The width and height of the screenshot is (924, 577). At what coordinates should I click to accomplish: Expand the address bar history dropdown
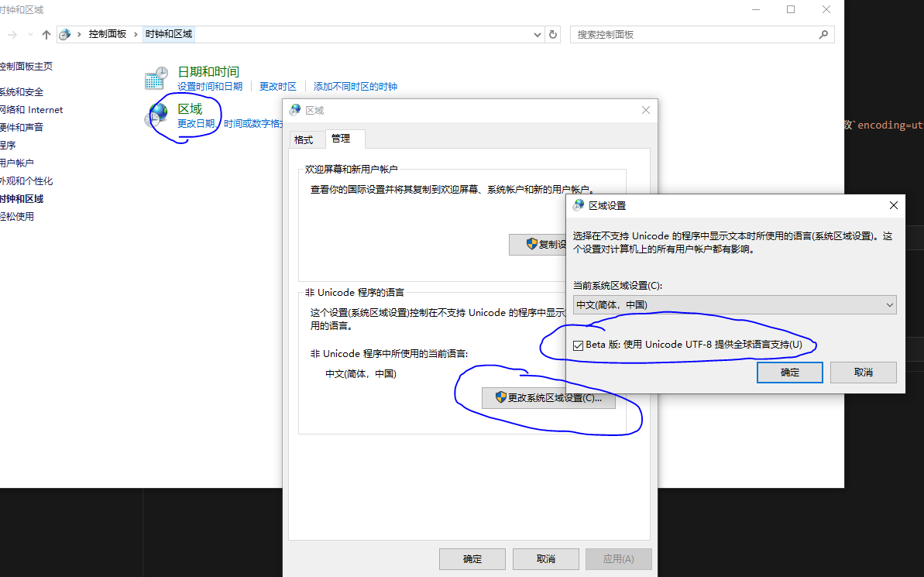537,35
